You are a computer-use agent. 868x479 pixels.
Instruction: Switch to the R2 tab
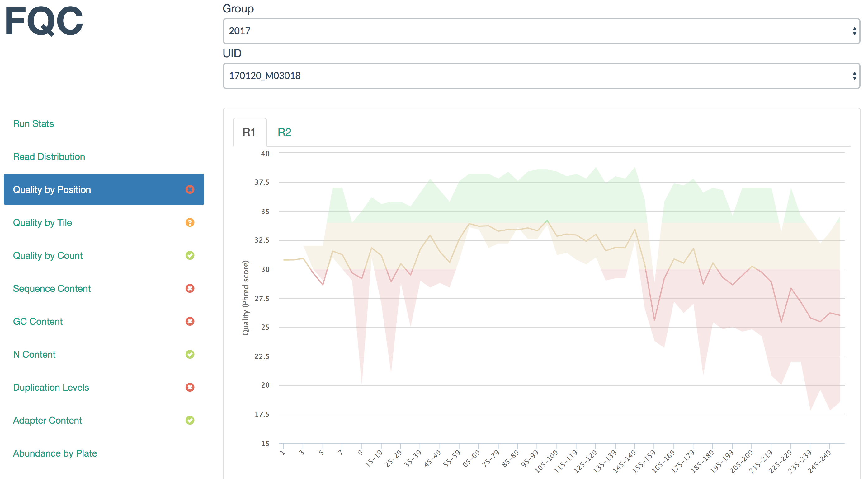[x=284, y=132]
